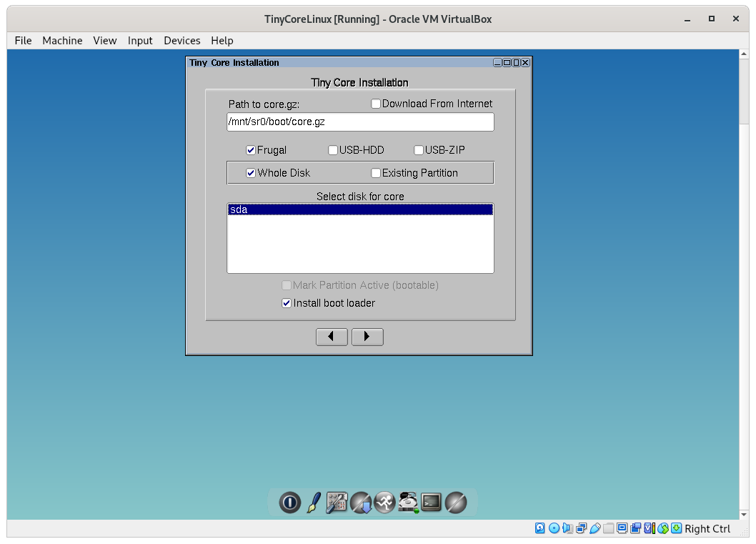The height and width of the screenshot is (544, 756).
Task: Click the Right Ctrl host key indicator
Action: tap(707, 528)
